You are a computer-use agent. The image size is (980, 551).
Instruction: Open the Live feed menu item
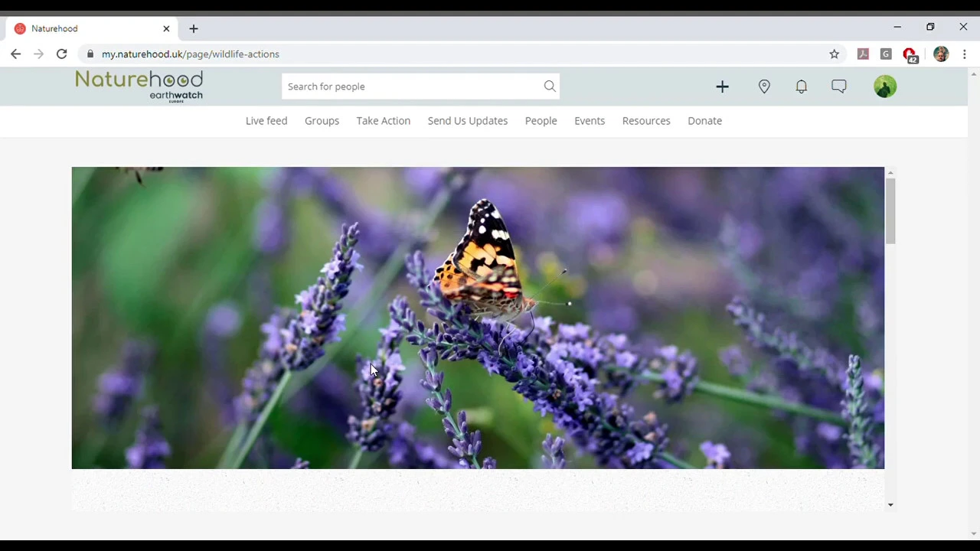pos(266,121)
